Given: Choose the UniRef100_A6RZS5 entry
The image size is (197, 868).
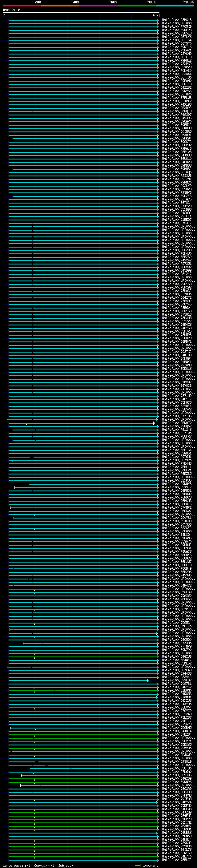Looking at the screenshot, I should pos(176,474).
